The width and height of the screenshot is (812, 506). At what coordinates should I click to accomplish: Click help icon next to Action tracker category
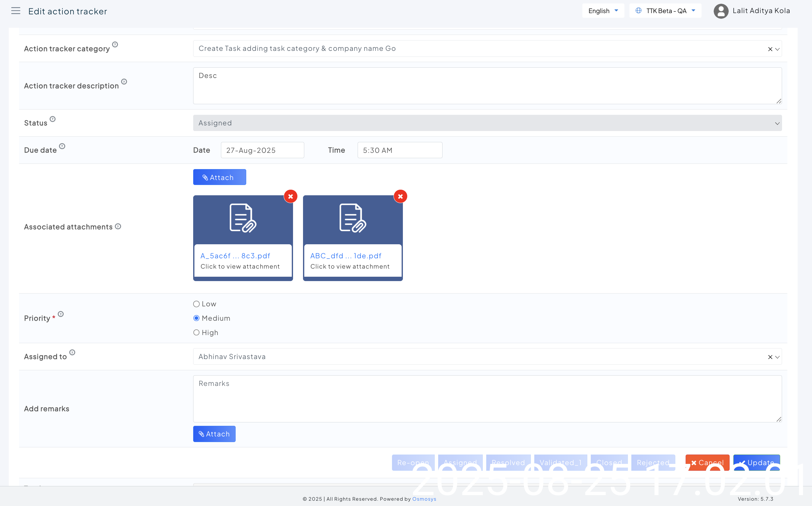115,45
